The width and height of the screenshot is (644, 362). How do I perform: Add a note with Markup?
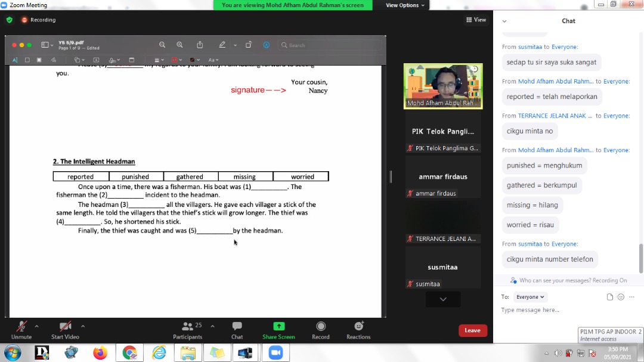point(131,60)
